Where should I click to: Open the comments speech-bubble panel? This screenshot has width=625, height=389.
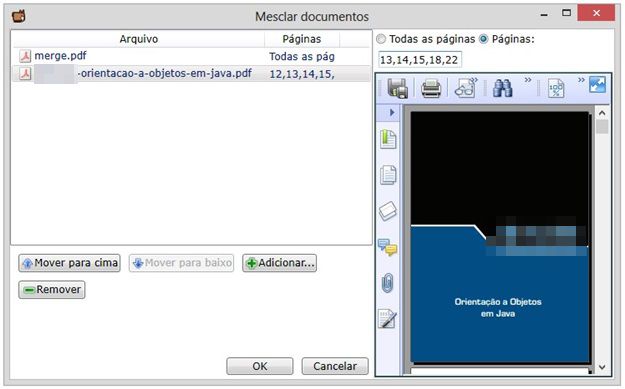(387, 247)
